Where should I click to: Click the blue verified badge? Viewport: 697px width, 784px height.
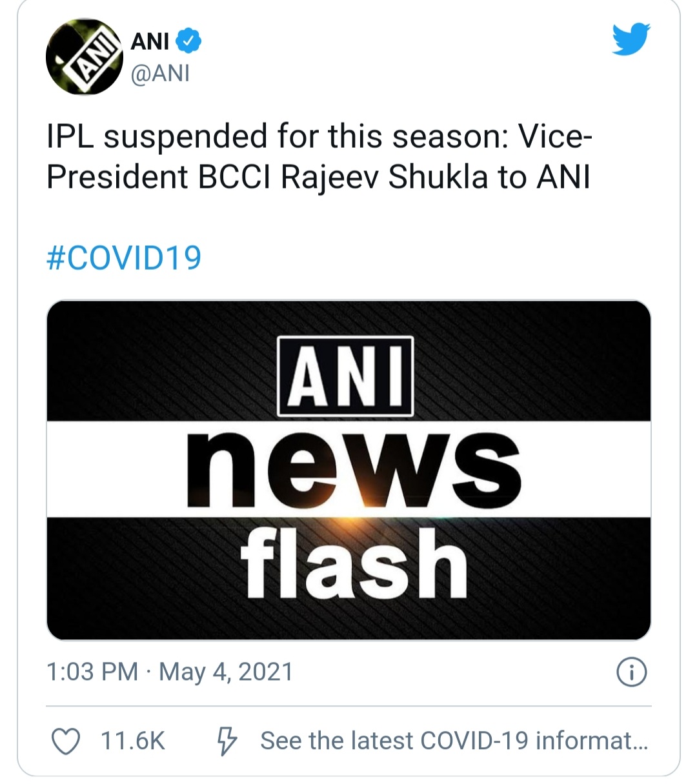pos(189,41)
